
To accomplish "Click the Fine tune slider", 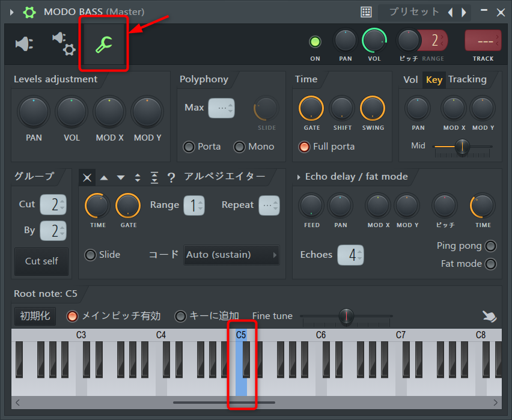I will (x=346, y=316).
